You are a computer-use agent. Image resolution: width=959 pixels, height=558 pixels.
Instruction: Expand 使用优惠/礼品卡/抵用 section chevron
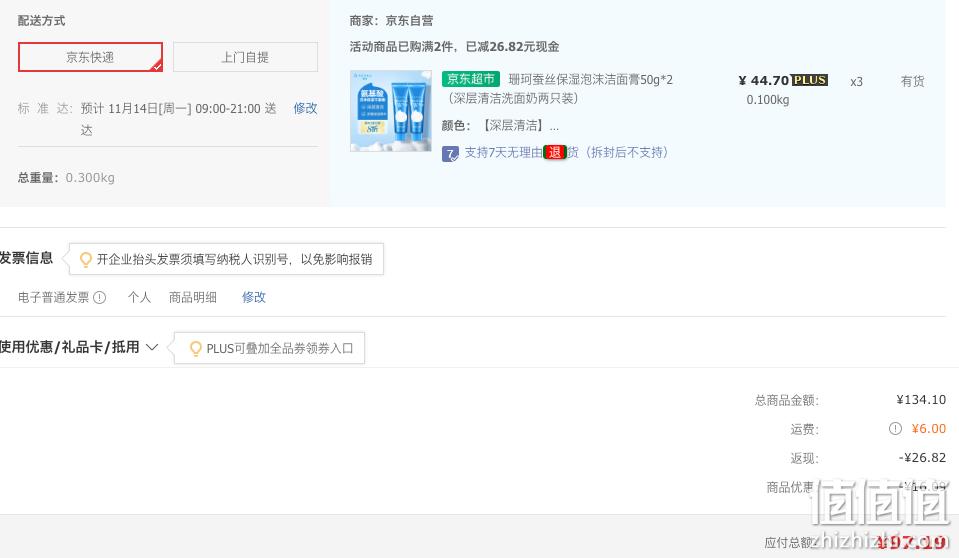152,348
